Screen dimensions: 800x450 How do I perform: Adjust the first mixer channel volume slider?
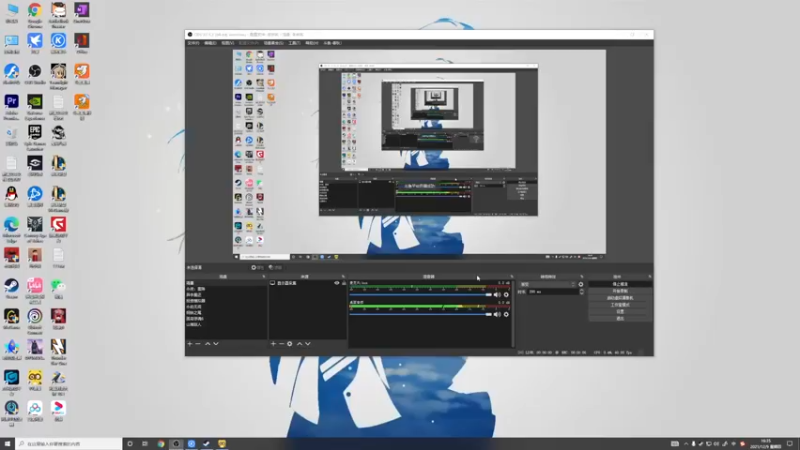tap(420, 294)
